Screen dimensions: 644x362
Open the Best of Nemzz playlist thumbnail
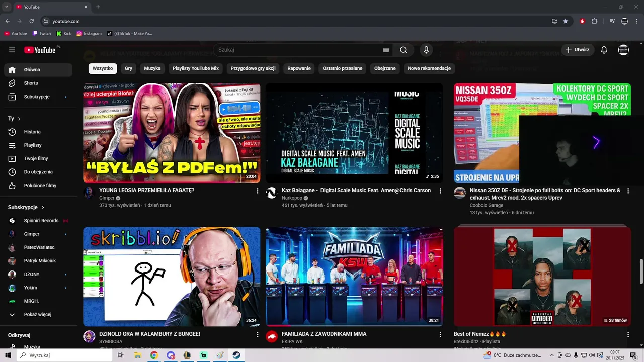click(x=542, y=277)
